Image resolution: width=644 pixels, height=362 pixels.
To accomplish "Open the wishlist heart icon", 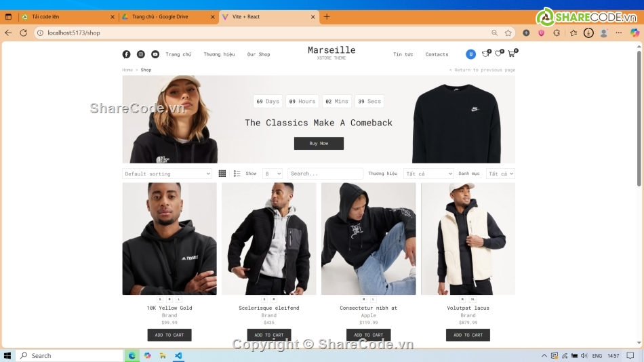I will pos(499,54).
